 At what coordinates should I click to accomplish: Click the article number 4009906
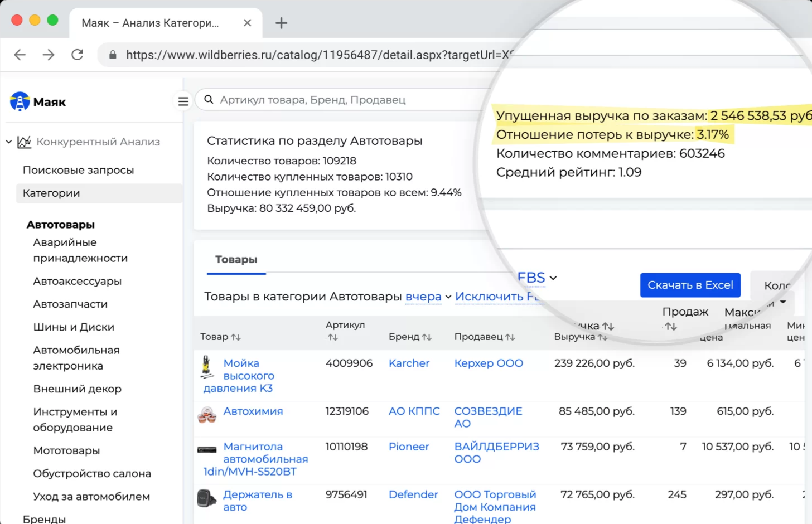point(349,363)
